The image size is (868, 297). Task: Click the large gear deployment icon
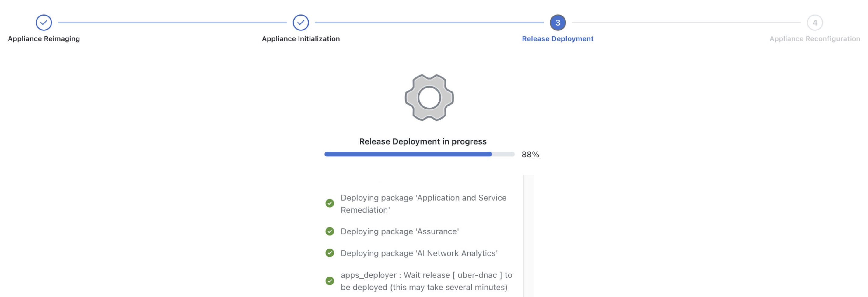[x=429, y=98]
